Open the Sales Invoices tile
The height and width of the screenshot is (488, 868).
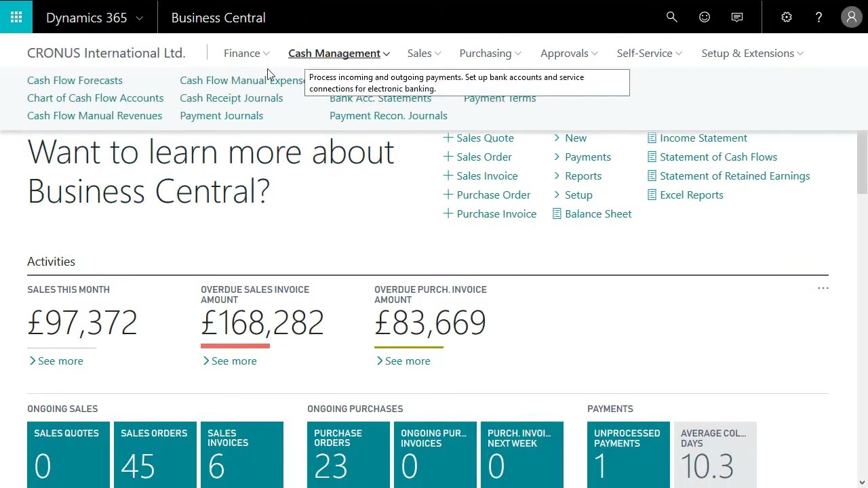click(x=242, y=455)
